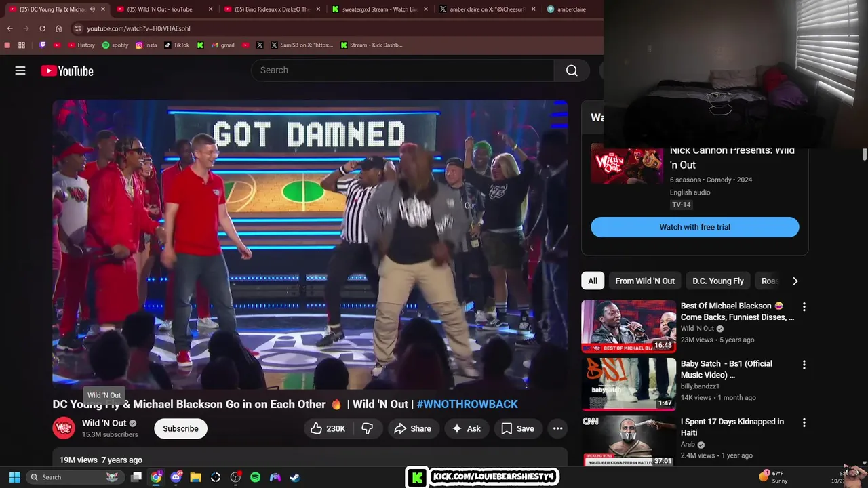Open the apps grid icon in the bookmarks bar

(22, 45)
